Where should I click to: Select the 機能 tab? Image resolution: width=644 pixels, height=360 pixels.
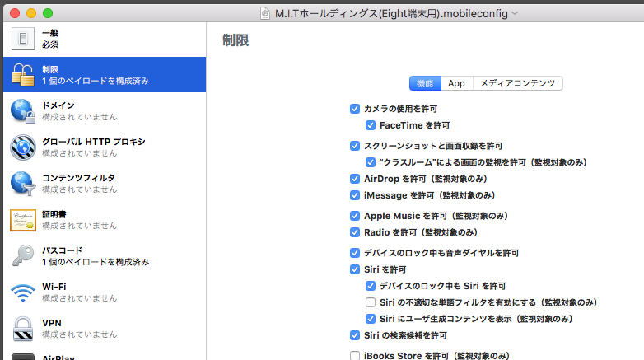coord(425,83)
